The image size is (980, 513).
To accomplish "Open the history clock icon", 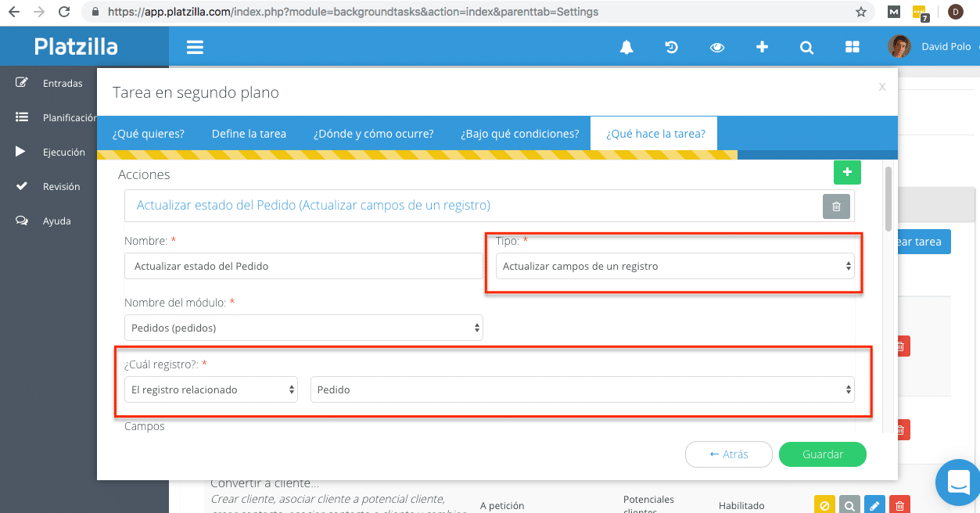I will [x=671, y=48].
